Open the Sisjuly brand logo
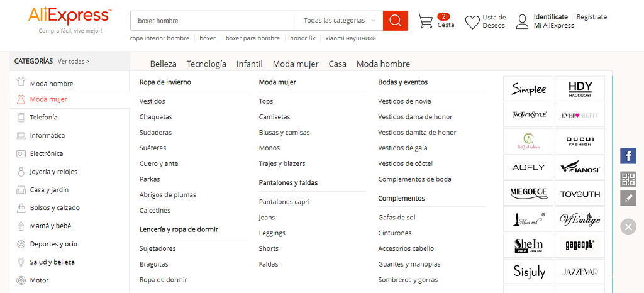The width and height of the screenshot is (644, 293). click(x=528, y=272)
